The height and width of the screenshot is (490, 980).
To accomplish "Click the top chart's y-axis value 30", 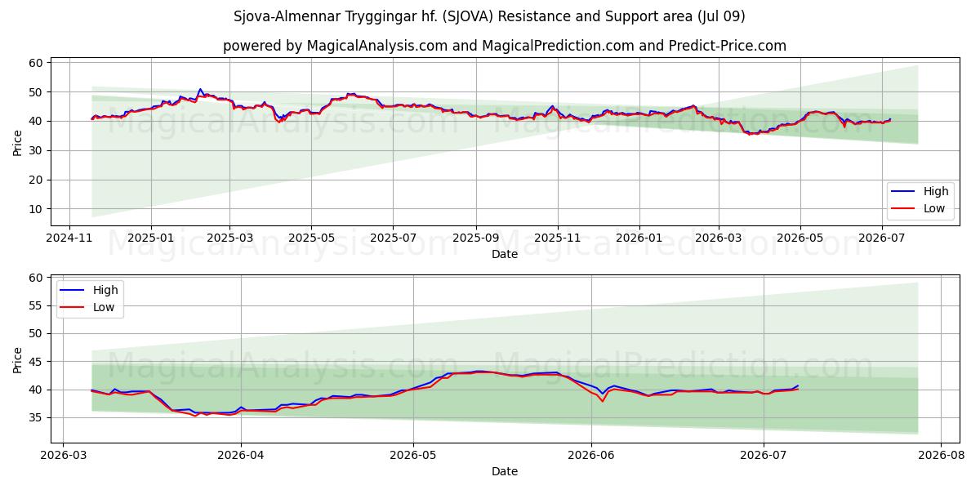I will (37, 150).
